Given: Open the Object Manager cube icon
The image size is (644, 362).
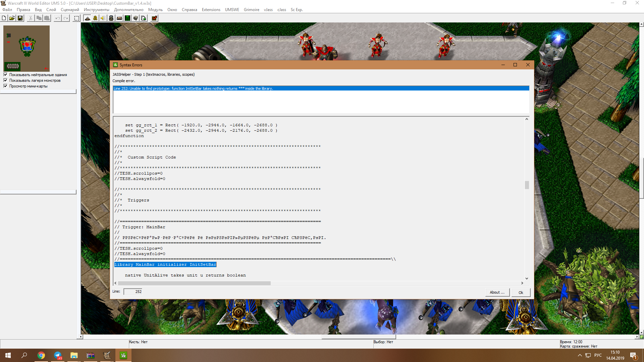Looking at the screenshot, I should 136,18.
